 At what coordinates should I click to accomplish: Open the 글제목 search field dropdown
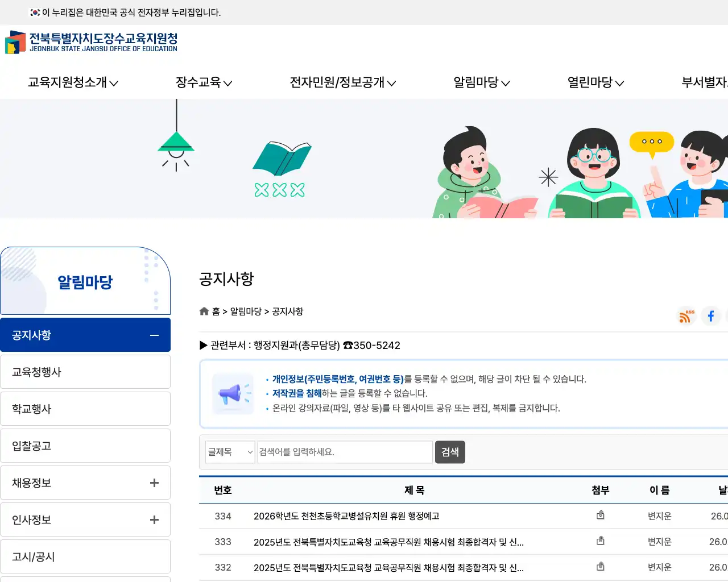[230, 452]
